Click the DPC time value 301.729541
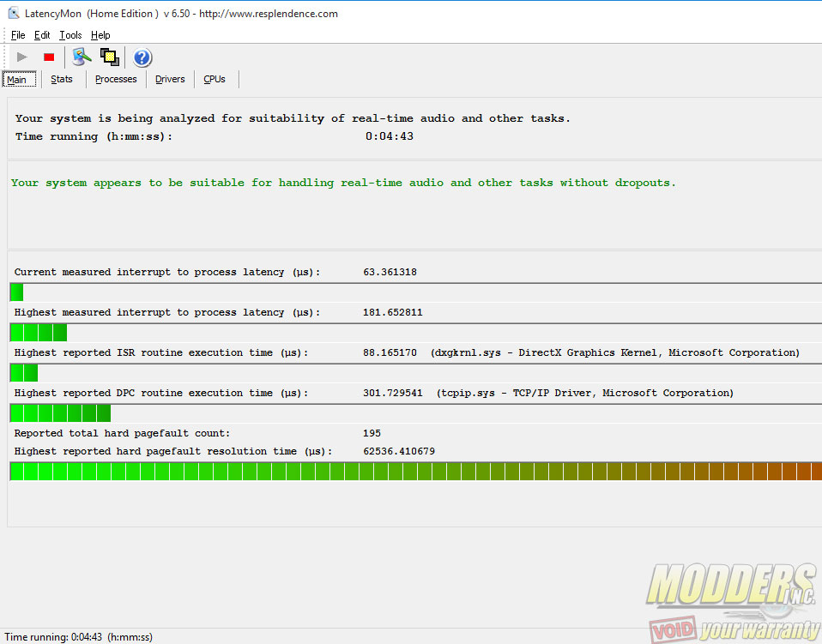 click(393, 393)
